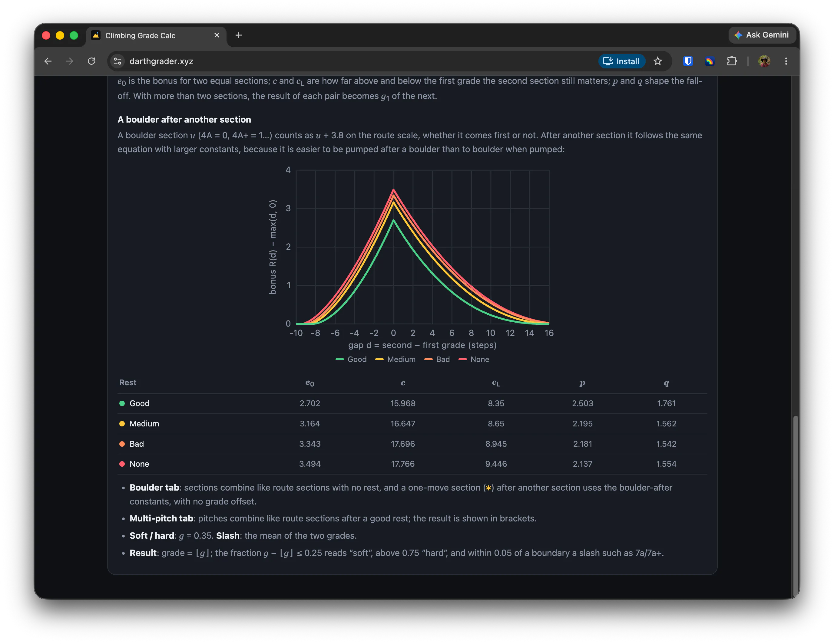Click the Install app button

621,61
